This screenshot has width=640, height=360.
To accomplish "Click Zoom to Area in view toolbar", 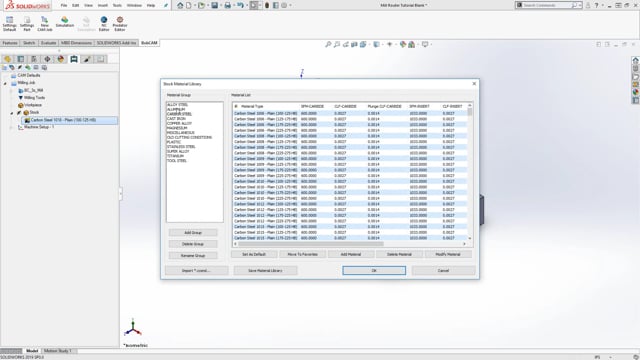I will pos(337,44).
